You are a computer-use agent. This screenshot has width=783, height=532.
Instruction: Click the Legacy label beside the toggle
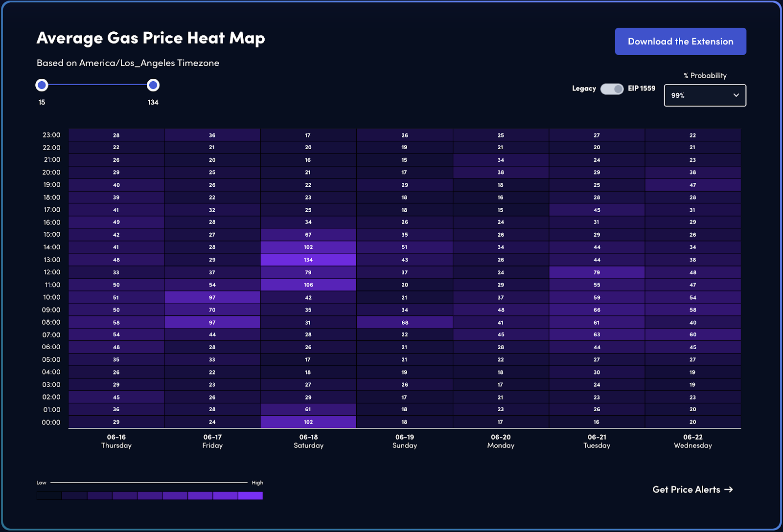(583, 89)
